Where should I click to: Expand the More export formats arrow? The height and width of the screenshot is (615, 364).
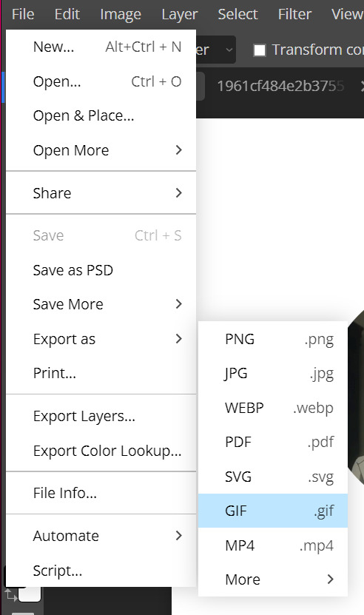tap(330, 579)
